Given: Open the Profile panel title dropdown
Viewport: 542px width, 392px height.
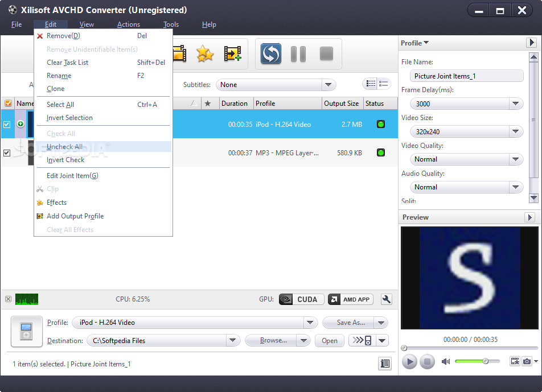Looking at the screenshot, I should (x=414, y=43).
